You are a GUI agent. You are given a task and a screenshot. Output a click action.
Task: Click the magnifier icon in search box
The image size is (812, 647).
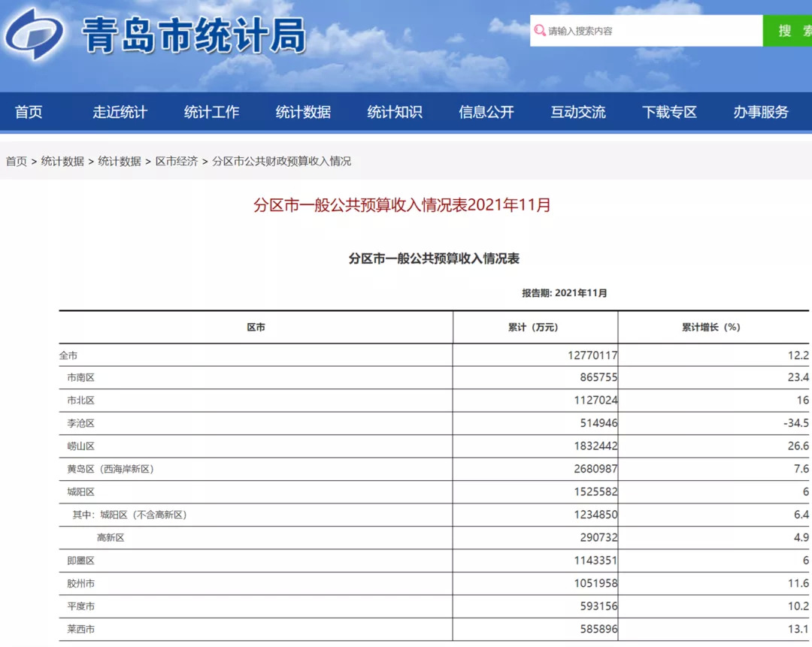[x=539, y=31]
